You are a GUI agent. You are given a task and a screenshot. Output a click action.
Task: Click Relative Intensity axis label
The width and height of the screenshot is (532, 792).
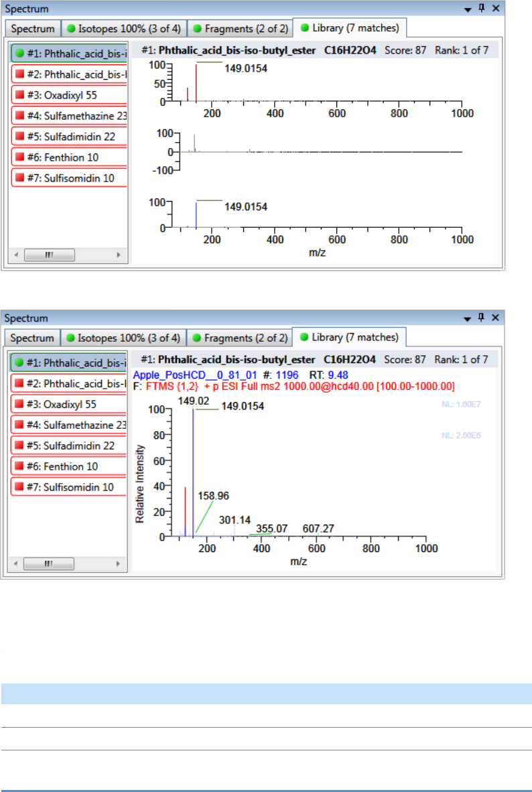(x=140, y=483)
